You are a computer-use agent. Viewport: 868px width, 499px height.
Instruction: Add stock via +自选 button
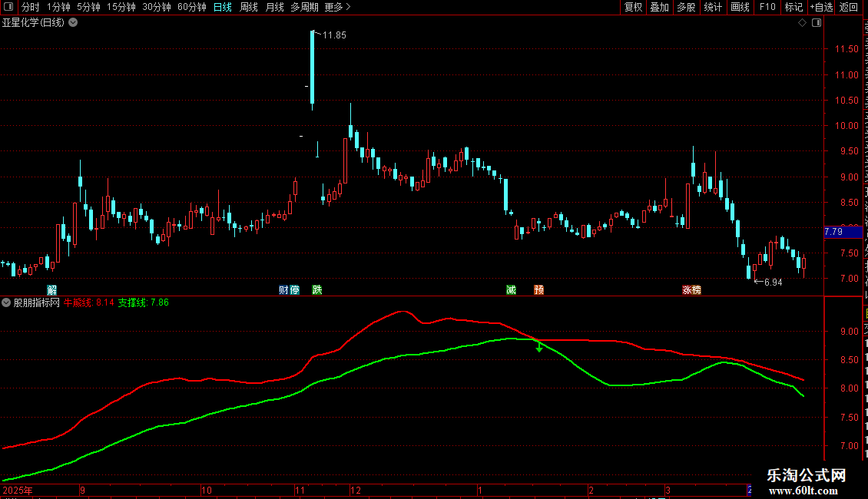click(821, 7)
